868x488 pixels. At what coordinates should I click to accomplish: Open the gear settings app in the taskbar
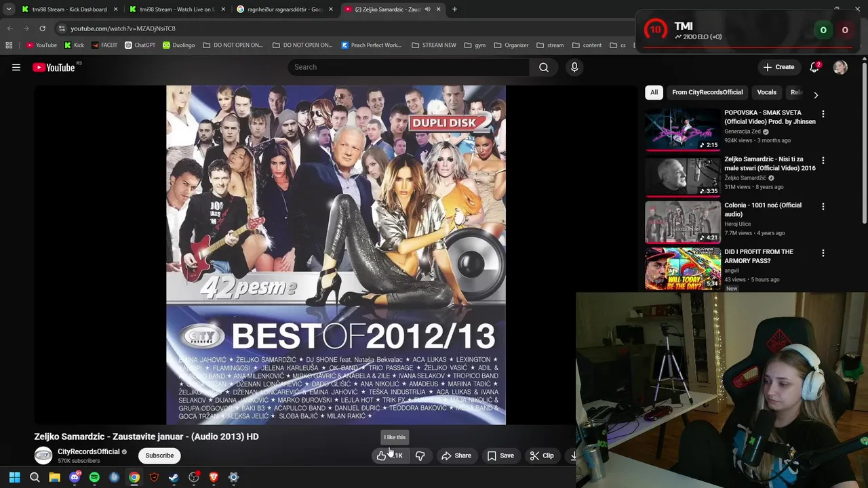(x=233, y=477)
